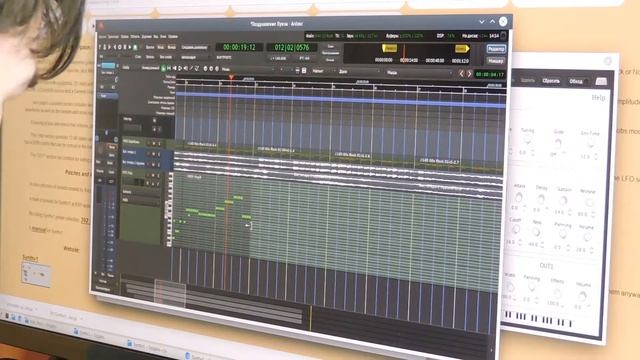Open the Дорожка menu

tap(147, 36)
